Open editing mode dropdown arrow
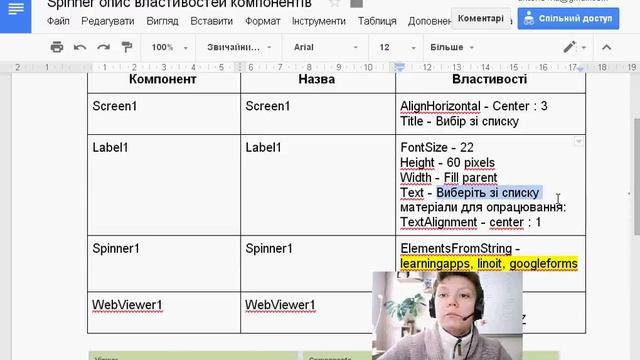Viewport: 640px width, 360px height. (584, 48)
